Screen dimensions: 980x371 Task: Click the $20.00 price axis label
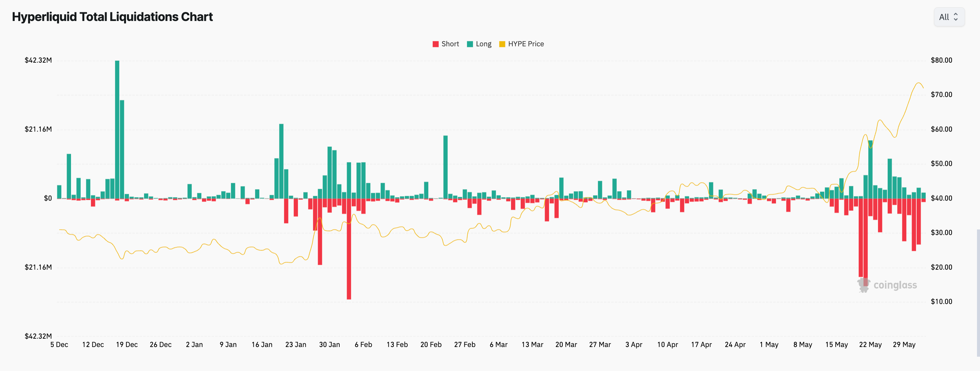click(x=942, y=267)
